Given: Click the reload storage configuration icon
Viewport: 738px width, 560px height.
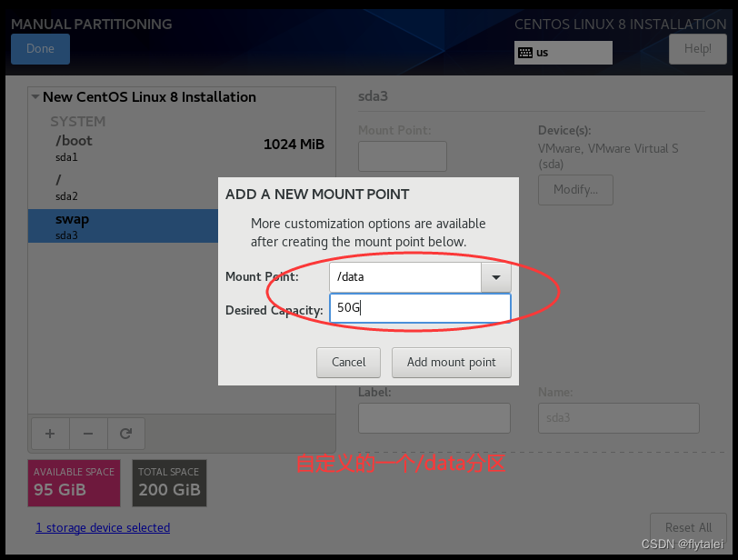Looking at the screenshot, I should [125, 434].
